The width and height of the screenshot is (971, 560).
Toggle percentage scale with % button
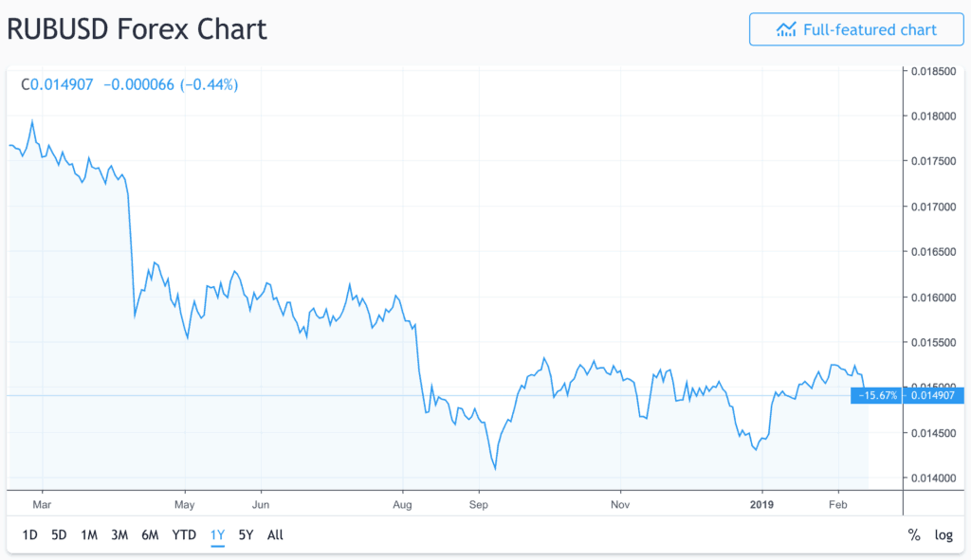[x=914, y=534]
